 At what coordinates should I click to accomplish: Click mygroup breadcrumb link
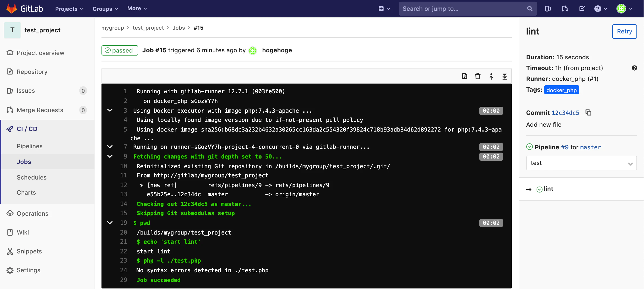click(x=113, y=28)
